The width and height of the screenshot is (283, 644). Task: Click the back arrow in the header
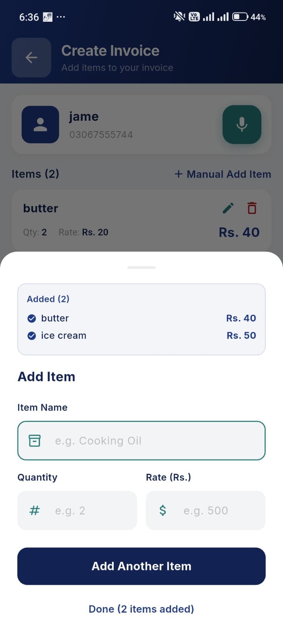coord(31,58)
